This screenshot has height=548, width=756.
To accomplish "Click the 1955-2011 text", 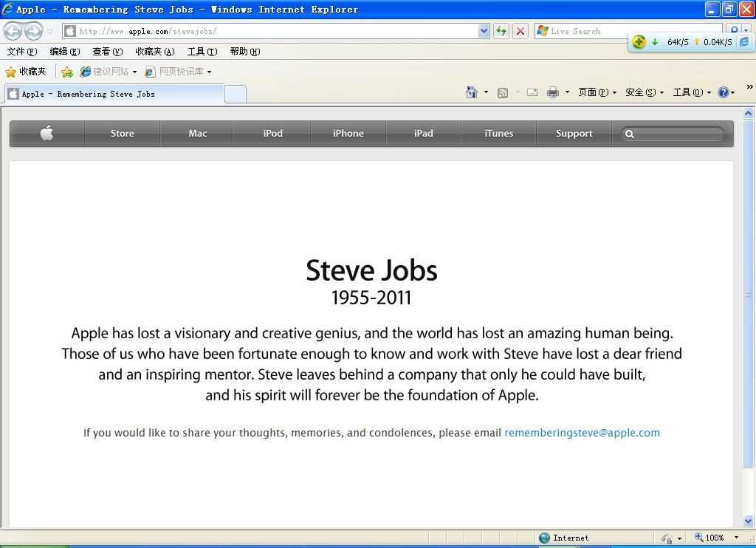I will tap(371, 298).
